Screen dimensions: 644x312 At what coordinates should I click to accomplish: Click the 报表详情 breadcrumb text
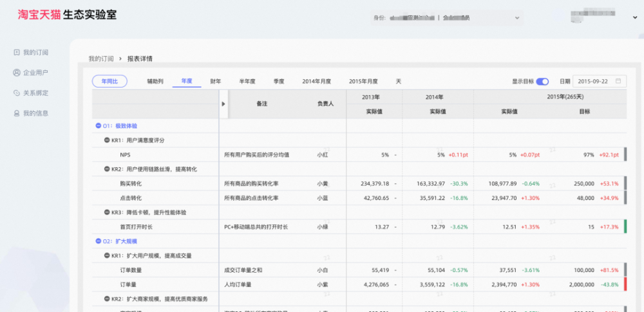(x=140, y=59)
